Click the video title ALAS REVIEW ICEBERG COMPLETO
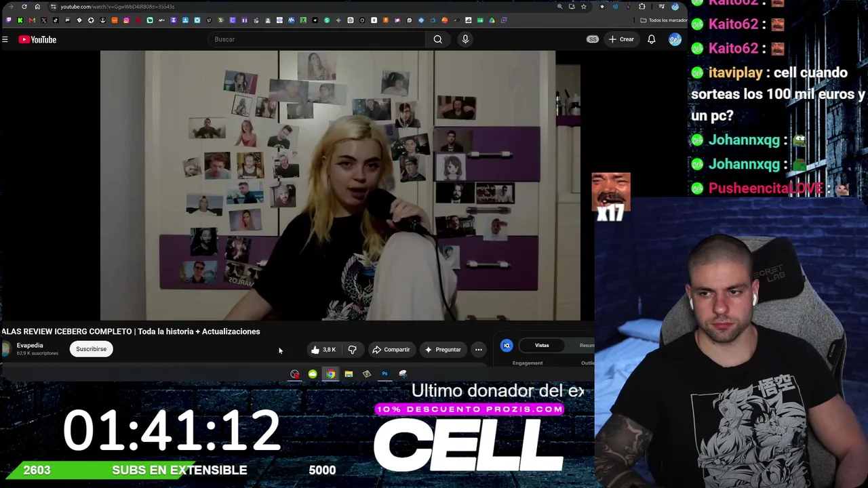The height and width of the screenshot is (488, 868). point(131,331)
